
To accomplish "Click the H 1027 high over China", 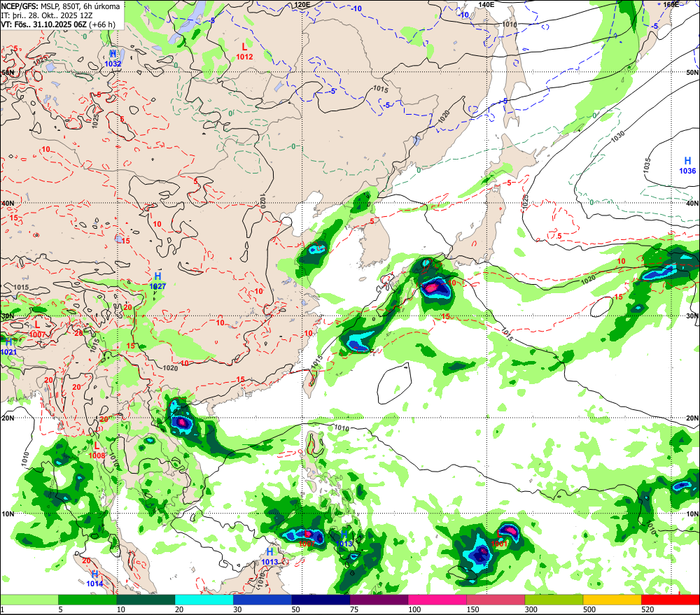I will 157,281.
